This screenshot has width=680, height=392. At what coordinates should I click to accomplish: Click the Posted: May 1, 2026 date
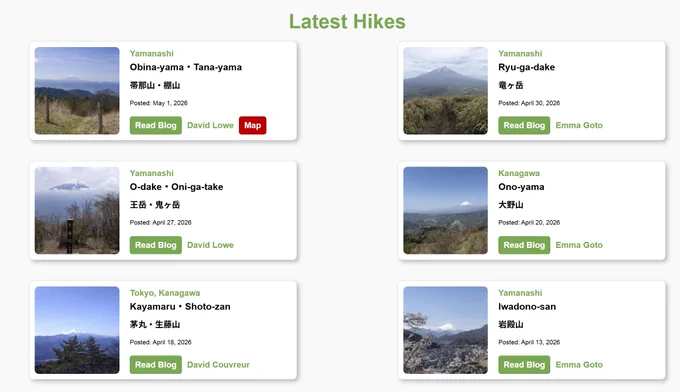[159, 103]
